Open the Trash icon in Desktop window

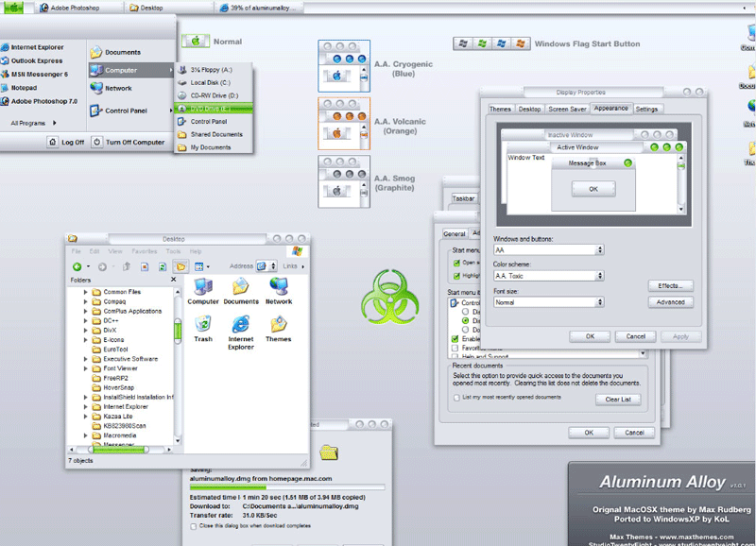203,324
